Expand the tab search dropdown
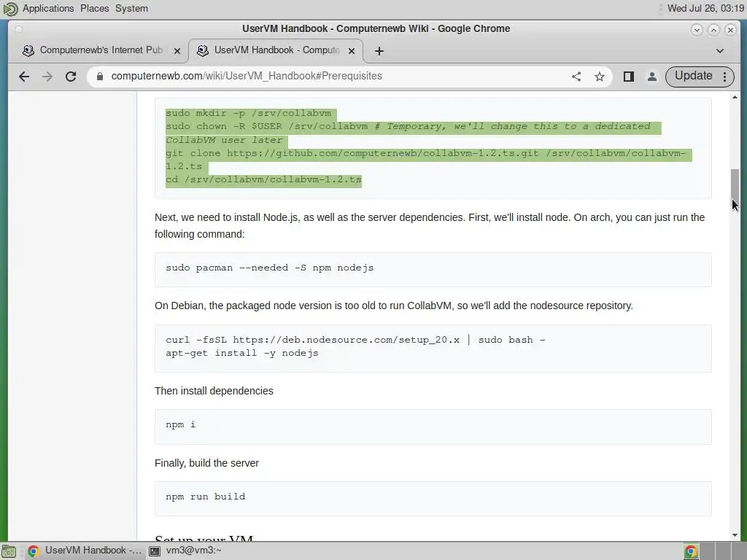Image resolution: width=747 pixels, height=560 pixels. click(x=720, y=51)
